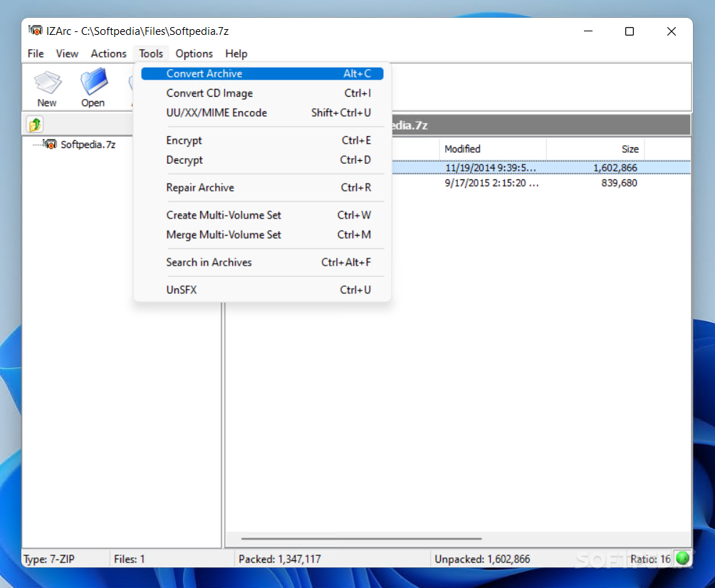The width and height of the screenshot is (715, 588).
Task: Click the 1,602,866 size cell
Action: (615, 168)
